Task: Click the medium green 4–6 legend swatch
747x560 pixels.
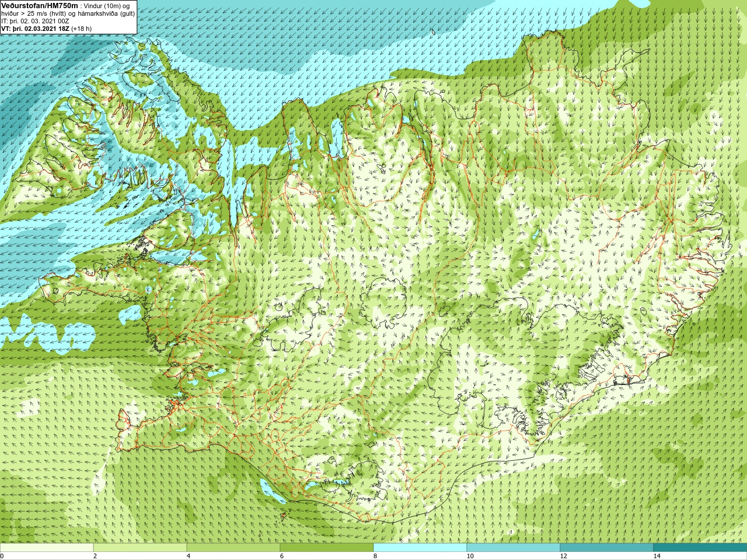Action: click(x=233, y=548)
